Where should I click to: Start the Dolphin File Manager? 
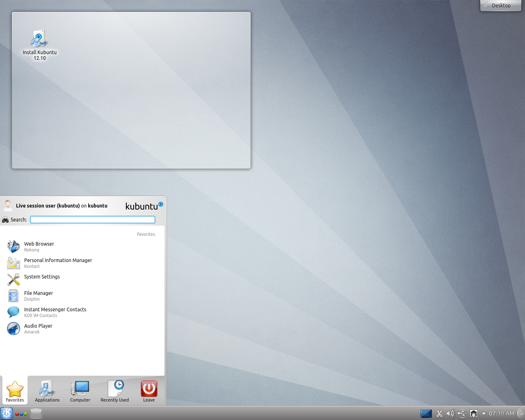(x=38, y=295)
